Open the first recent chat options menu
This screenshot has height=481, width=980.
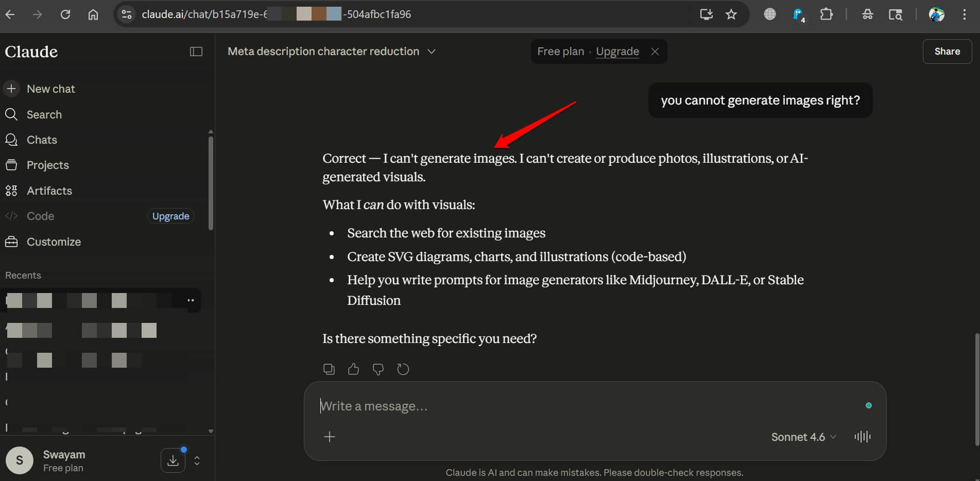tap(191, 300)
